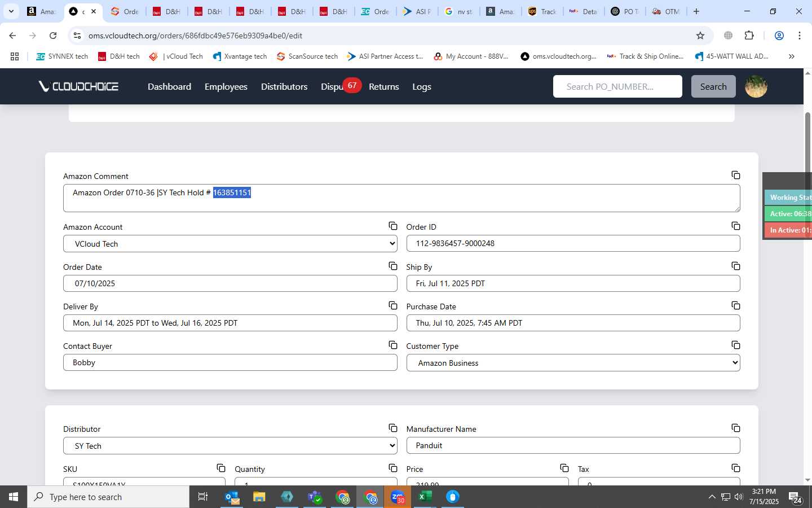Click the Order Date field
Screen dimensions: 812x508
pos(230,283)
